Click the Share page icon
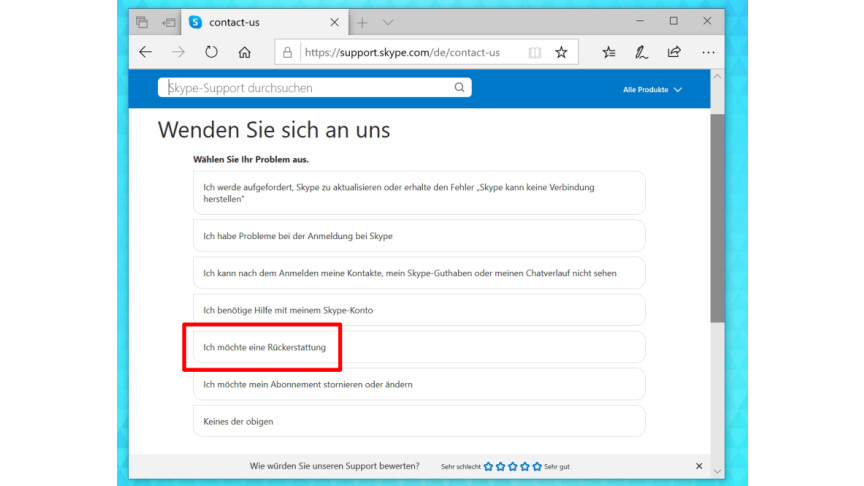 674,52
